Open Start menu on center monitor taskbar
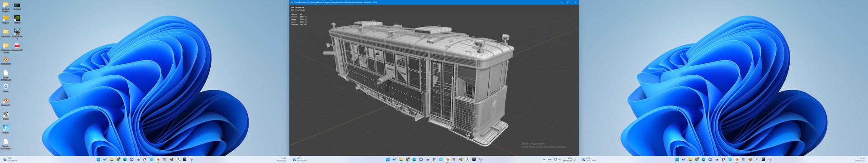The width and height of the screenshot is (868, 163). click(x=388, y=159)
